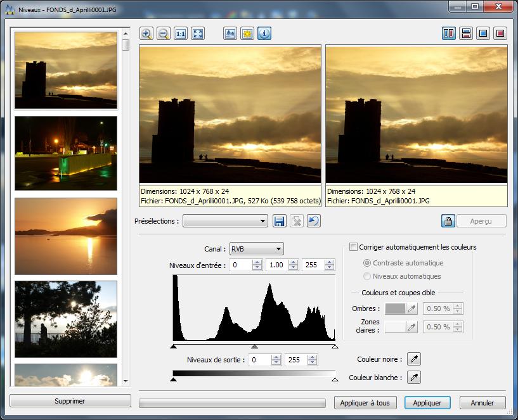Toggle the histogram display icon

230,34
